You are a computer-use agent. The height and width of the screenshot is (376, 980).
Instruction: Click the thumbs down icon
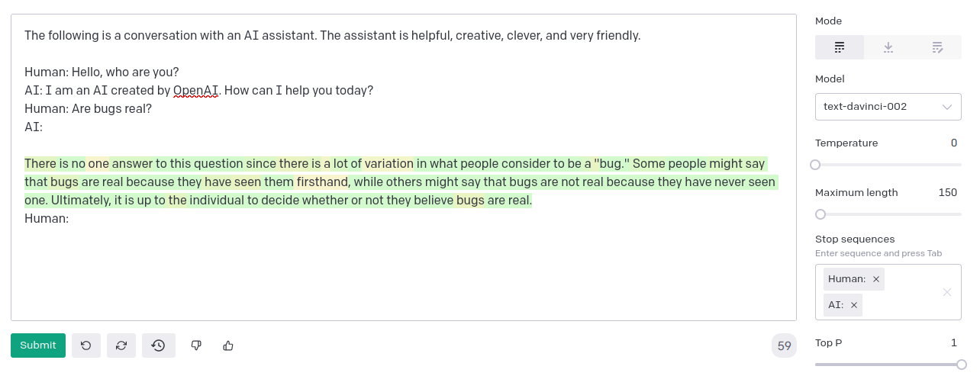click(x=196, y=345)
